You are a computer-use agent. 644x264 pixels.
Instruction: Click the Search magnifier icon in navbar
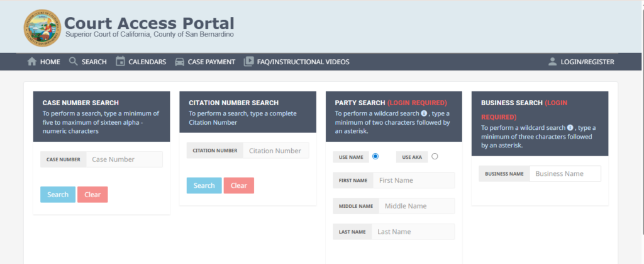click(x=73, y=62)
